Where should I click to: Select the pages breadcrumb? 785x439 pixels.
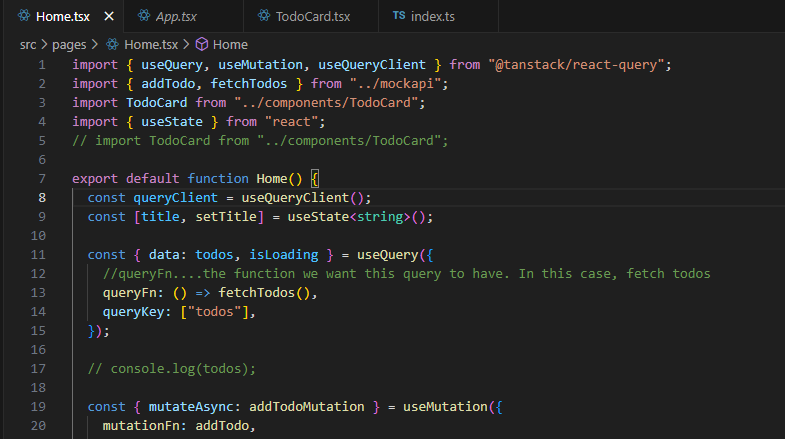click(x=69, y=45)
